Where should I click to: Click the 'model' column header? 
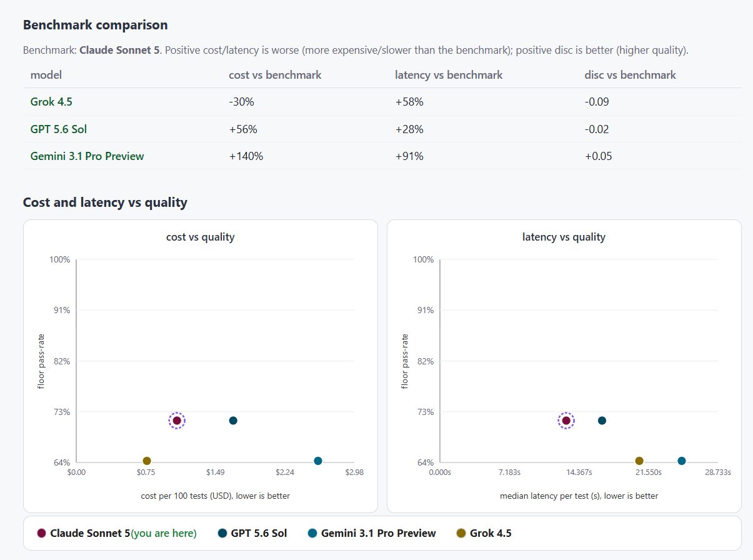pyautogui.click(x=46, y=75)
